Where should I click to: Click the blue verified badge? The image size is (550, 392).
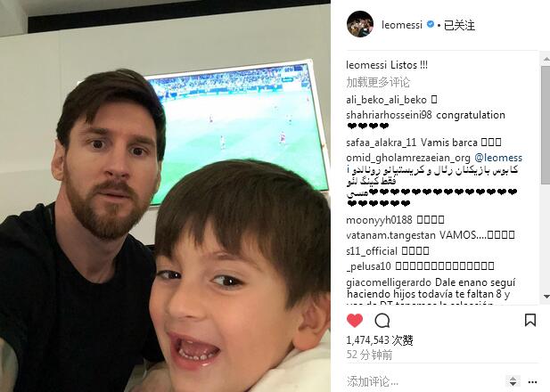pos(430,25)
